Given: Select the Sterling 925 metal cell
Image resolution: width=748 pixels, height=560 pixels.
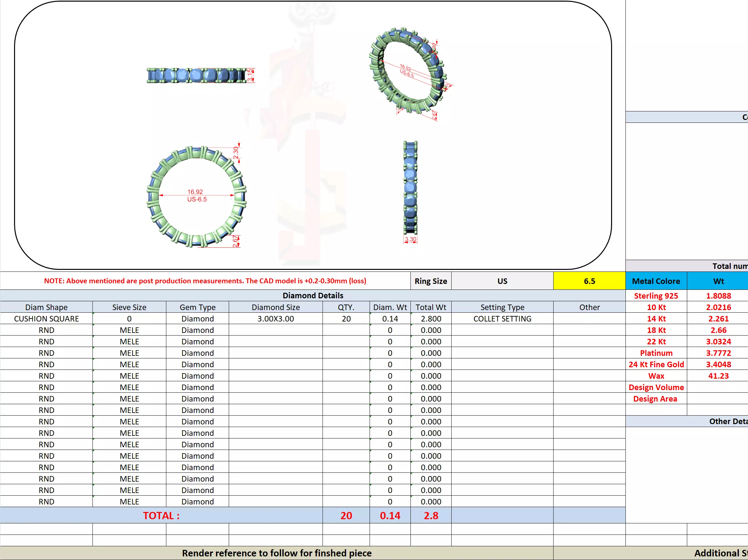Looking at the screenshot, I should pos(656,296).
